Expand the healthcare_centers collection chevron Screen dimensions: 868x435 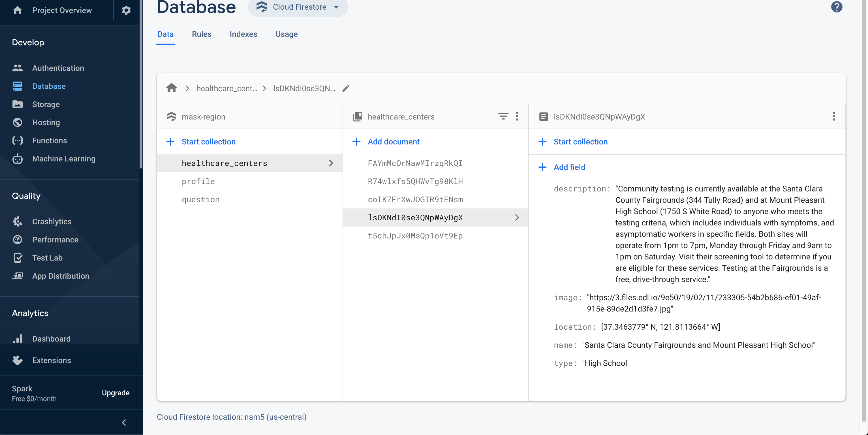331,163
